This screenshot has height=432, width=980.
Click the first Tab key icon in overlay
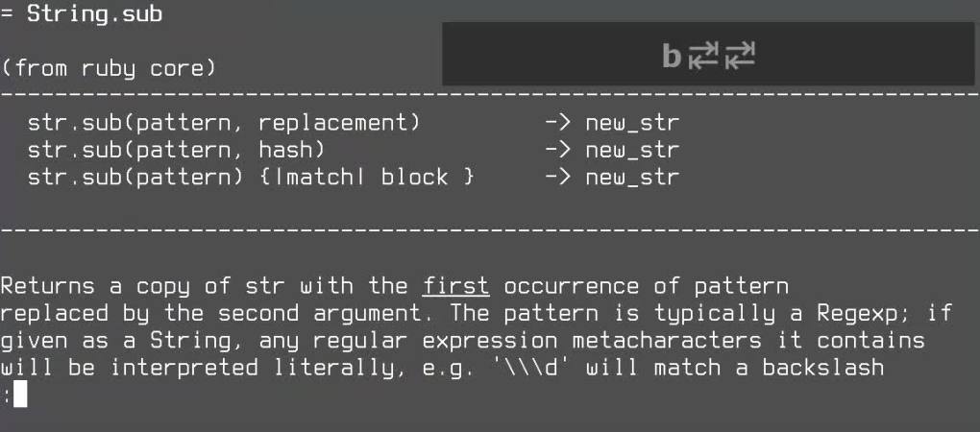703,56
